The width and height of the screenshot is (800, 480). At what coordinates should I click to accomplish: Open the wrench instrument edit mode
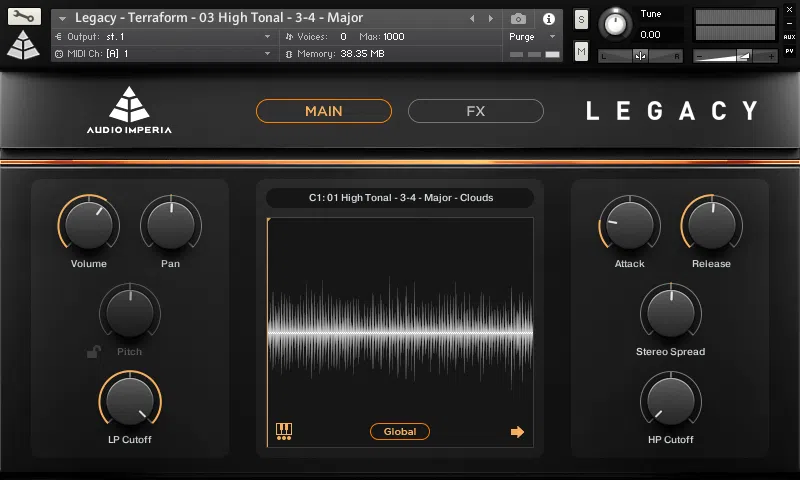24,16
